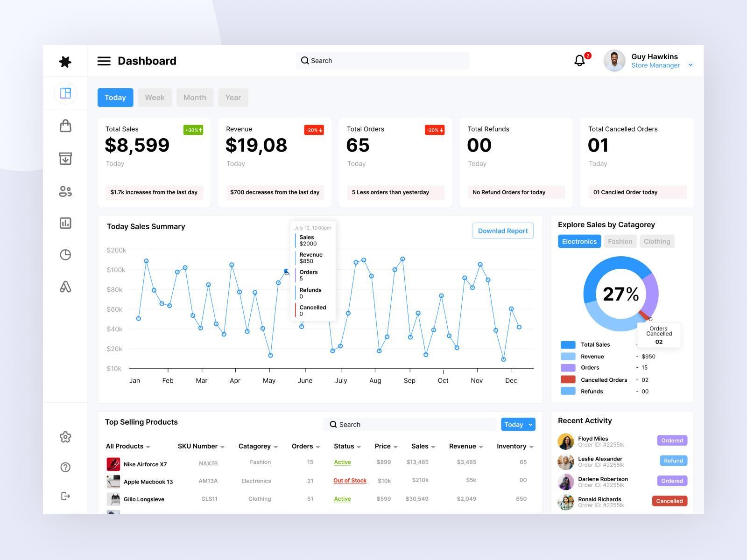Screen dimensions: 747x560
Task: Select the bar chart analytics icon
Action: [65, 223]
